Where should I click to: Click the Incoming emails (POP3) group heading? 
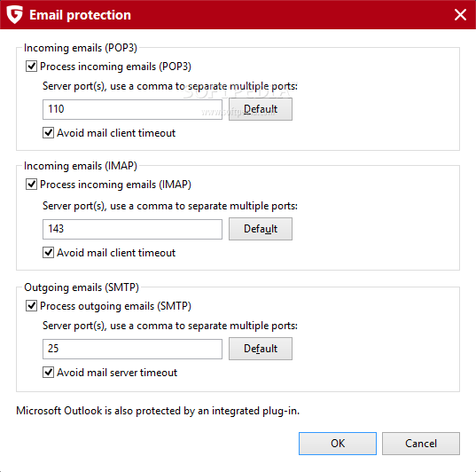[81, 48]
